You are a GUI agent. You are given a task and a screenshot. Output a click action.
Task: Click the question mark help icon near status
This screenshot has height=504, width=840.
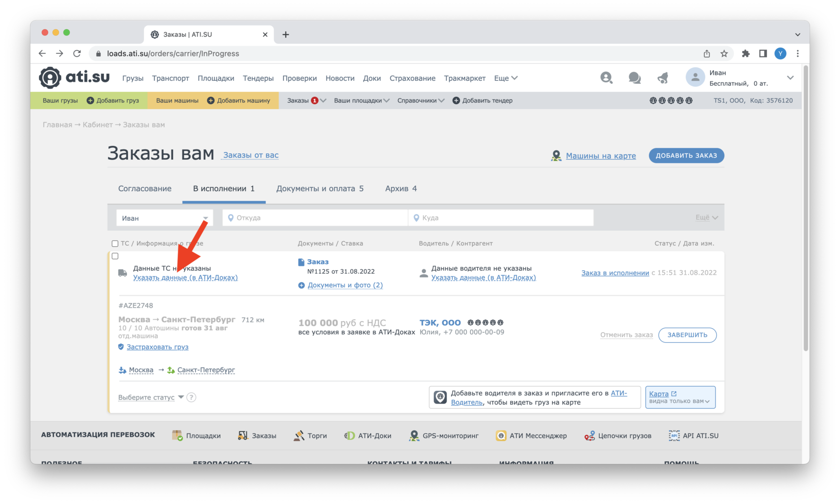191,398
